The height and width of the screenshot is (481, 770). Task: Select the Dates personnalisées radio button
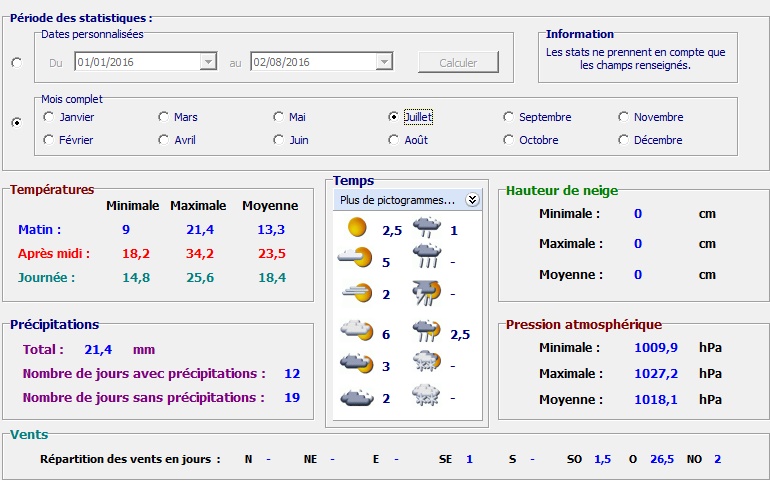point(17,63)
